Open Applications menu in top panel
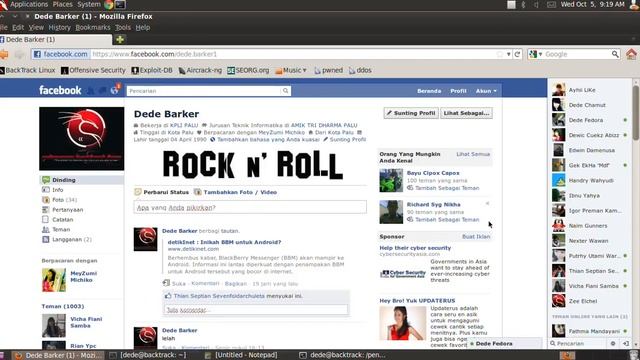This screenshot has width=640, height=360. (x=29, y=4)
